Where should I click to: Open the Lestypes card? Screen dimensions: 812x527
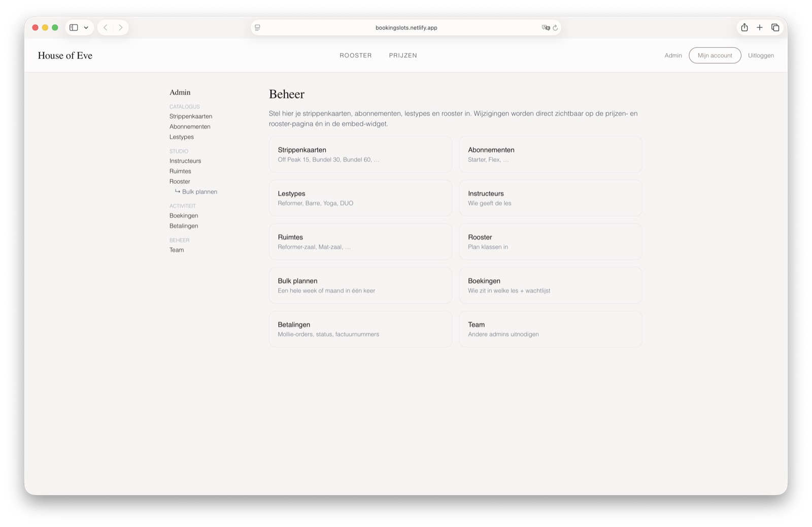point(360,198)
